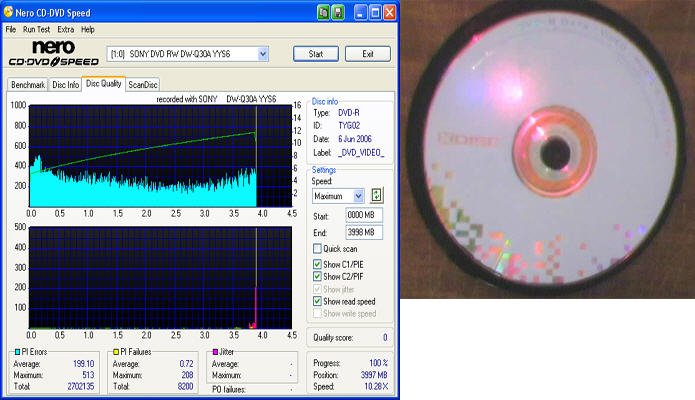Click the DVD disc photo

tap(547, 149)
